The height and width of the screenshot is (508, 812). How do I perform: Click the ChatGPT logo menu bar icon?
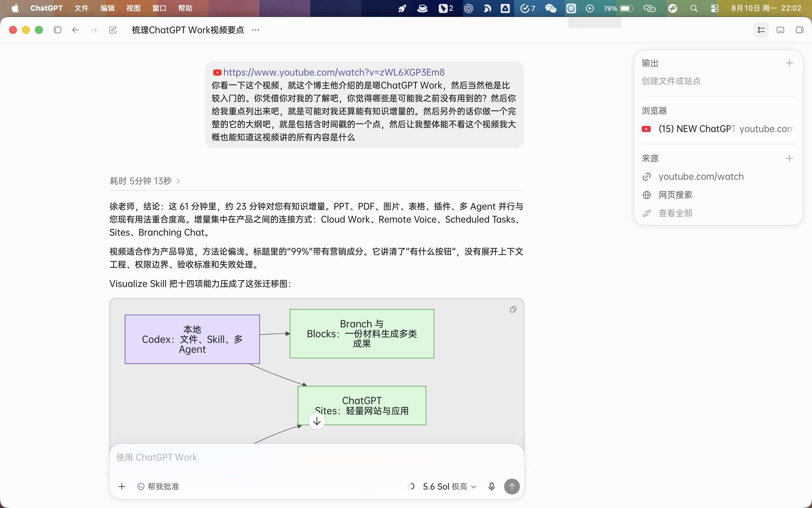(x=468, y=8)
